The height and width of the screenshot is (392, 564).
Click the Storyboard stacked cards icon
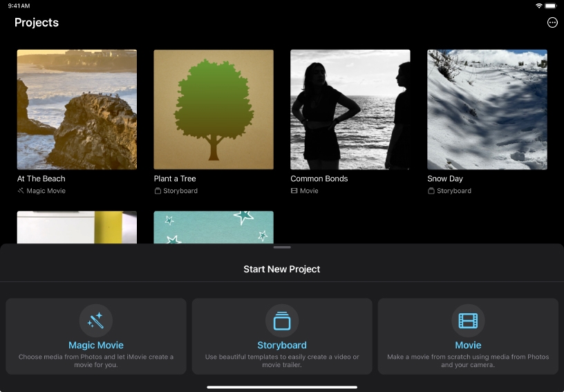[282, 321]
